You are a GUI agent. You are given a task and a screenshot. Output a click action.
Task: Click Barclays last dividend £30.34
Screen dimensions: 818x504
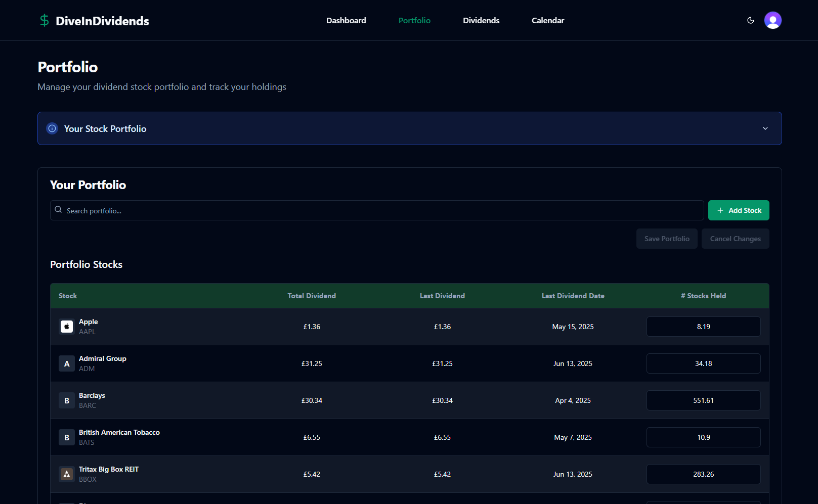point(442,400)
